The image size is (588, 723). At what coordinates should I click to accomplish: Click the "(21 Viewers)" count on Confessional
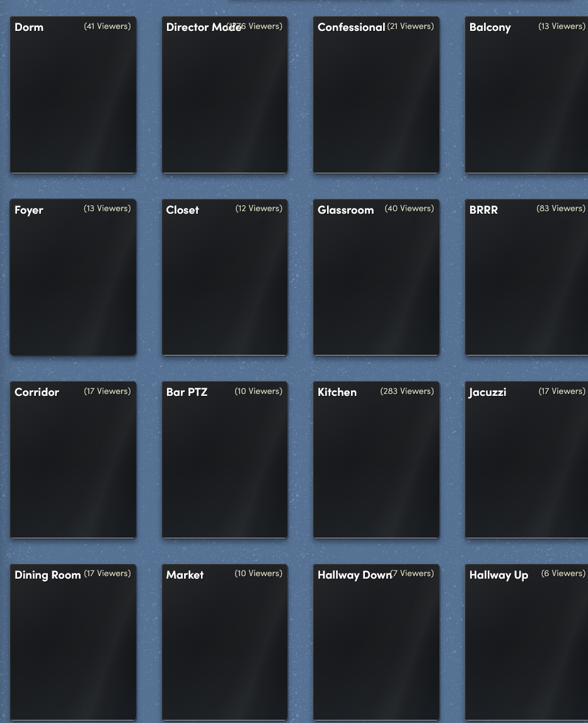(410, 26)
